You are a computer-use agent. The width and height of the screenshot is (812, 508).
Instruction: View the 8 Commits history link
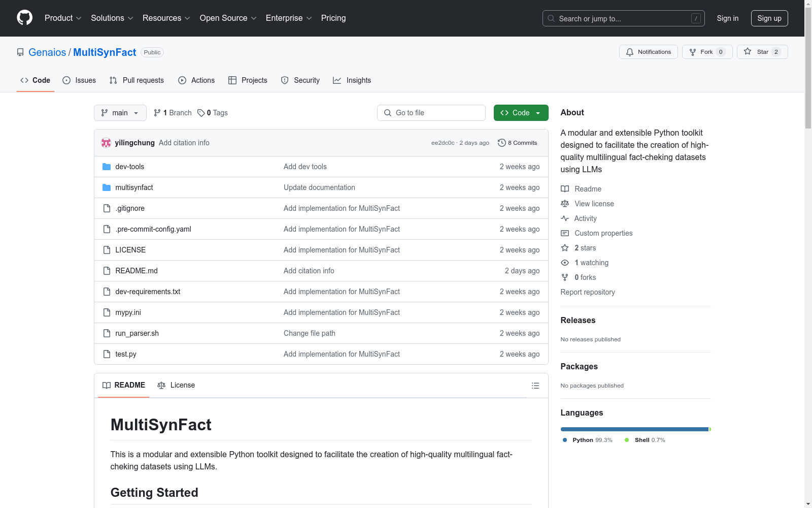click(x=518, y=143)
